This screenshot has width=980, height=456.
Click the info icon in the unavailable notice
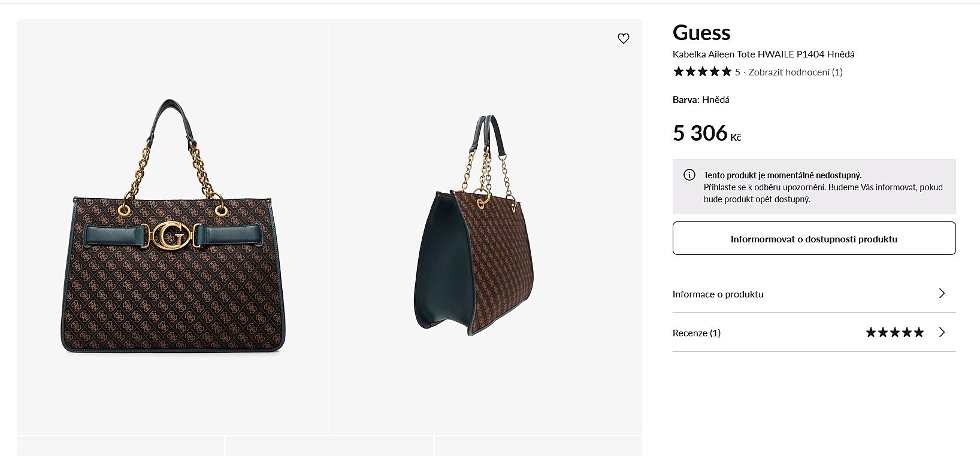click(689, 175)
